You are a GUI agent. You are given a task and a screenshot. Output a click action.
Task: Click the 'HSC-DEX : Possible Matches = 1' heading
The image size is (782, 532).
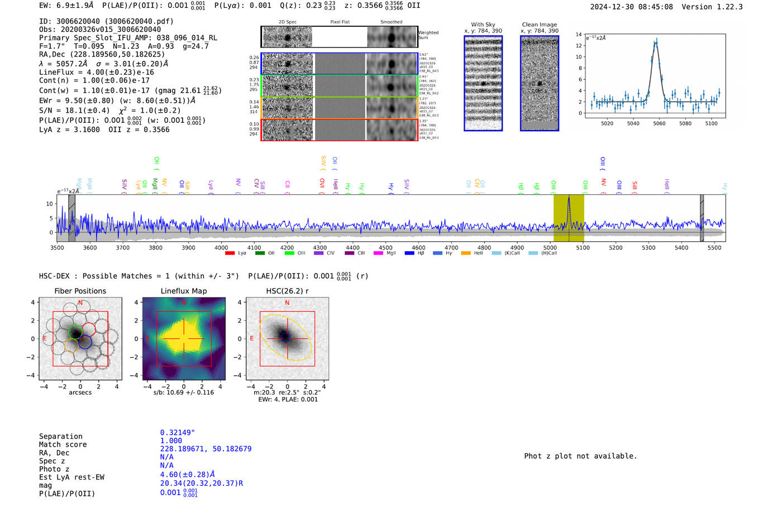(139, 276)
